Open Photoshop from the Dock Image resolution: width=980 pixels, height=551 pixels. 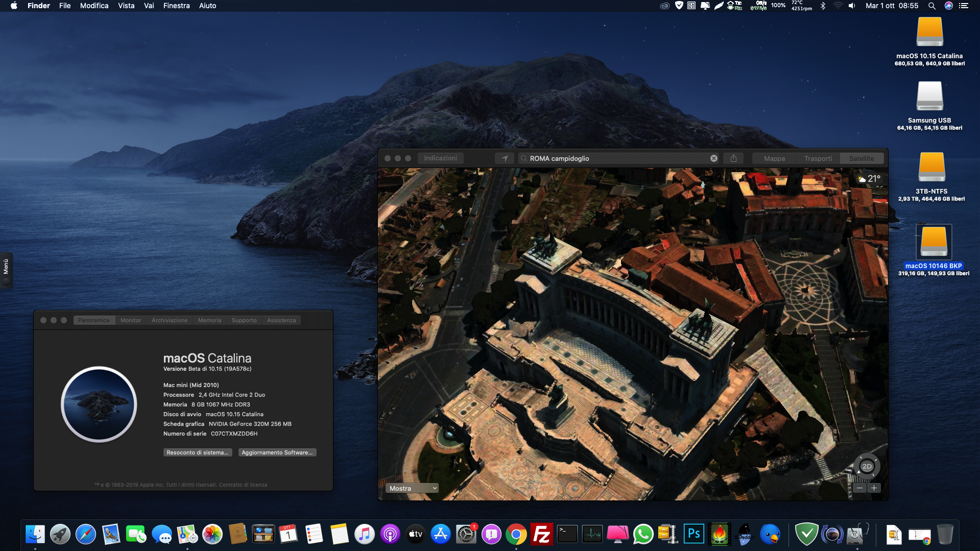pyautogui.click(x=694, y=534)
